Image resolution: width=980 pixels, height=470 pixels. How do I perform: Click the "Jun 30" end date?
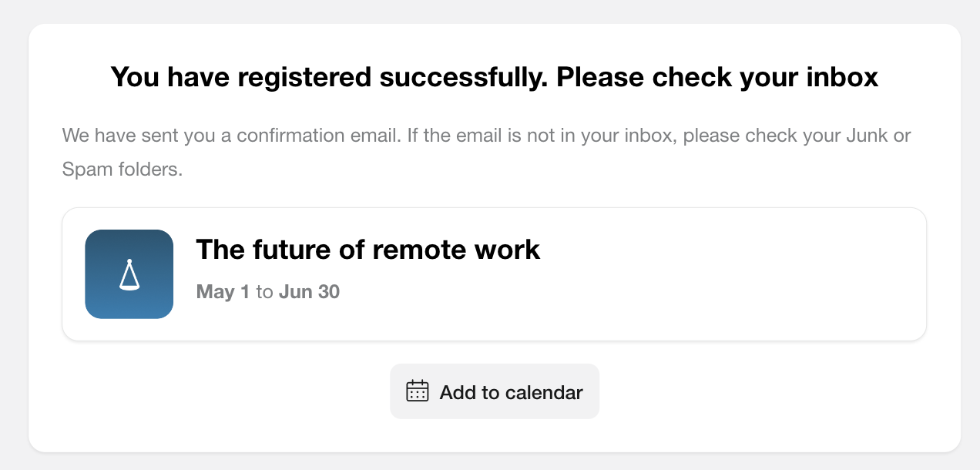(x=309, y=292)
